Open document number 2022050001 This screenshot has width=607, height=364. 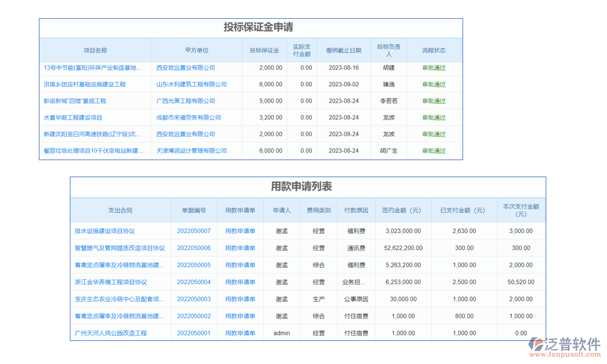tap(194, 333)
